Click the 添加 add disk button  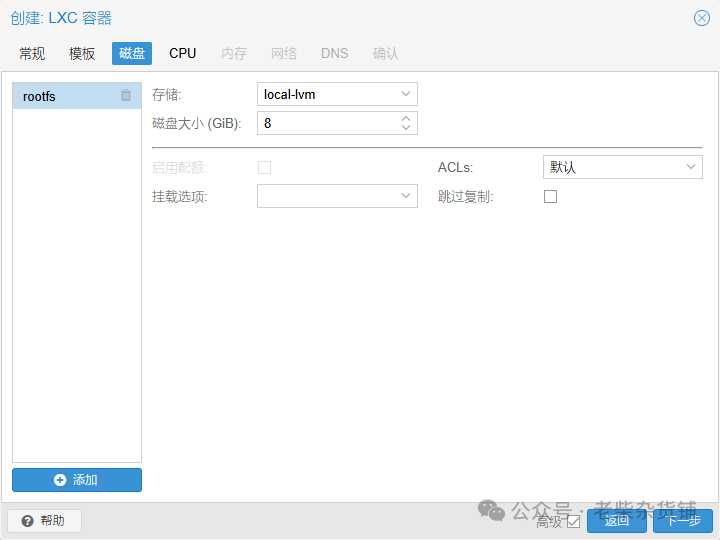[77, 480]
